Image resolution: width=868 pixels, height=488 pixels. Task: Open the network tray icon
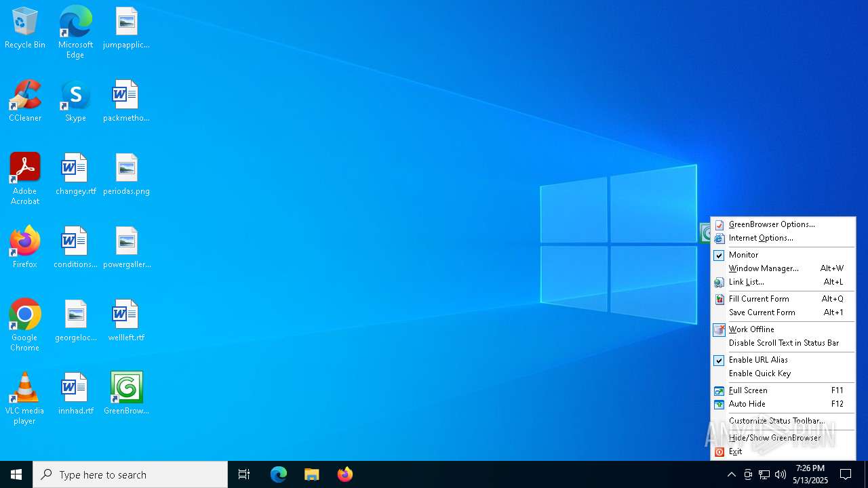(764, 474)
